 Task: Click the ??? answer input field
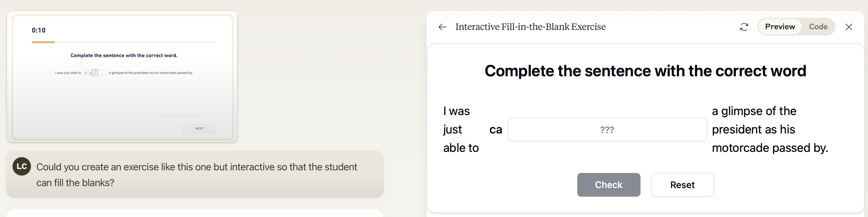pos(607,130)
